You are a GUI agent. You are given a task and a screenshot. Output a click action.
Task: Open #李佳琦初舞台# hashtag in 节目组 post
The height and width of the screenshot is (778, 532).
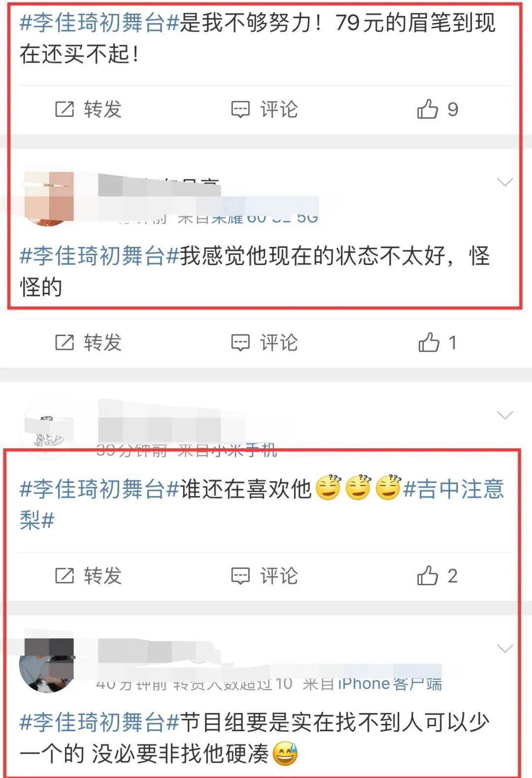(x=99, y=722)
